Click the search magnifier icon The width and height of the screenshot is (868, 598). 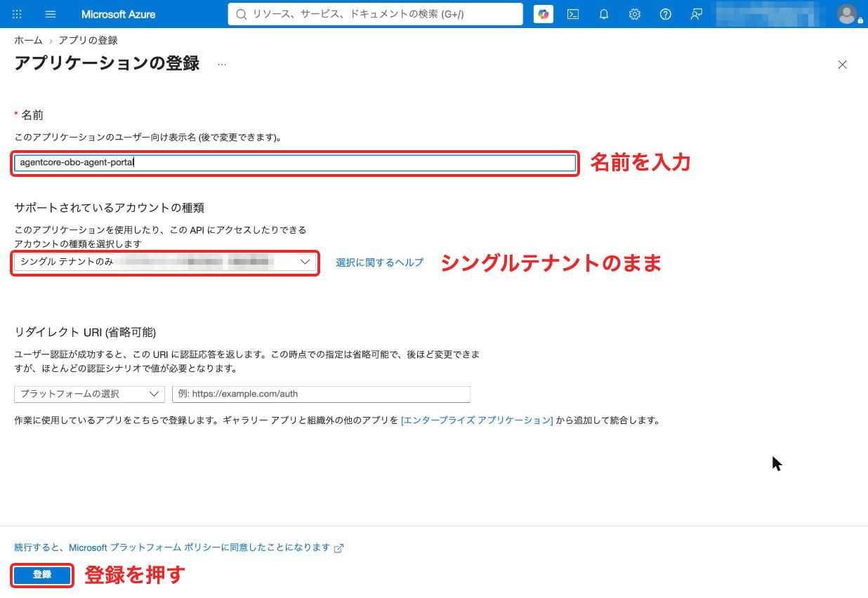(241, 14)
